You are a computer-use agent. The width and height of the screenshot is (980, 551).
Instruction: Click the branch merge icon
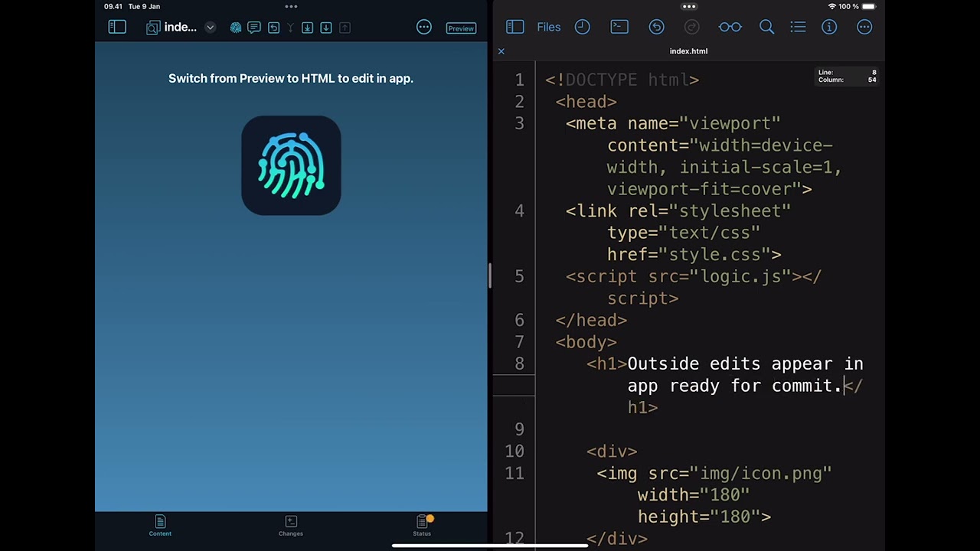pyautogui.click(x=290, y=28)
